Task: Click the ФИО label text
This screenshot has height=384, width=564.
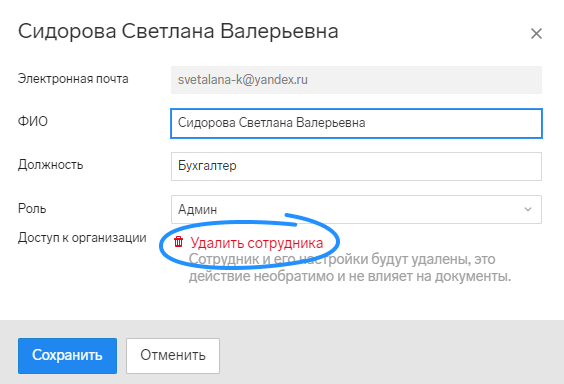Action: (x=33, y=122)
